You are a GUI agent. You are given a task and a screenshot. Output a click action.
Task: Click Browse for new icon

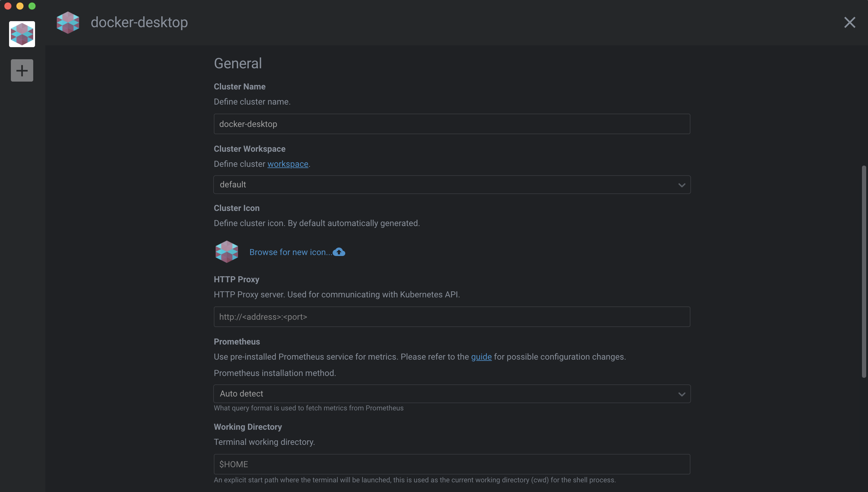click(290, 252)
